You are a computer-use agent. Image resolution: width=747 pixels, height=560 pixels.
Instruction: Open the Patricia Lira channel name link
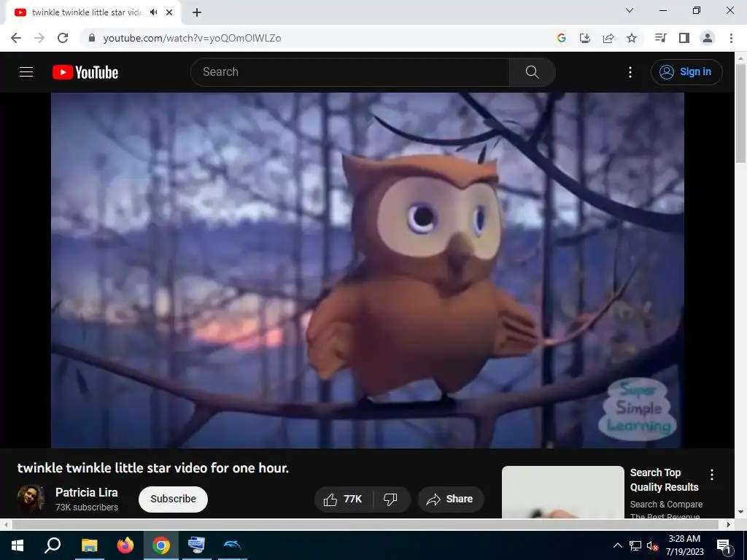click(87, 492)
